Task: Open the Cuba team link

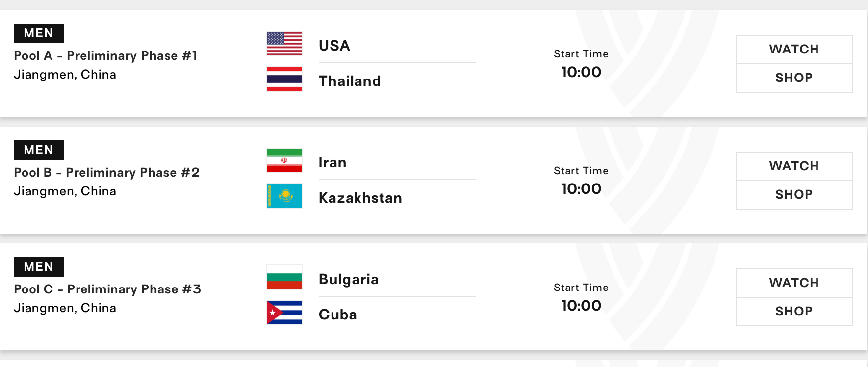Action: [338, 315]
